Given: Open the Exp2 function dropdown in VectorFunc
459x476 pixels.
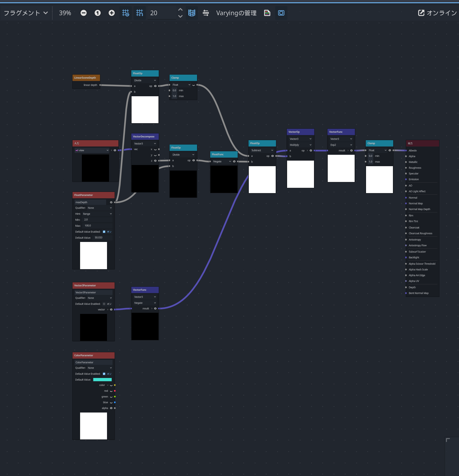Looking at the screenshot, I should tap(341, 145).
